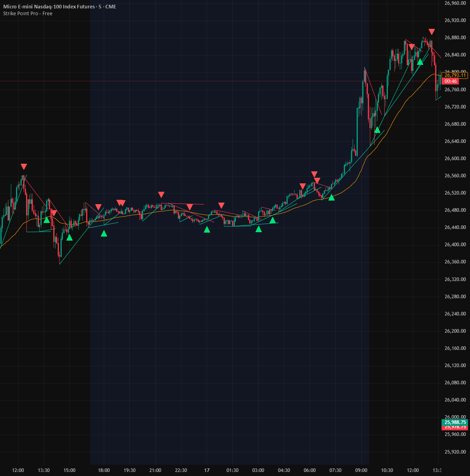Click the 26,320.00 price axis label

click(455, 279)
